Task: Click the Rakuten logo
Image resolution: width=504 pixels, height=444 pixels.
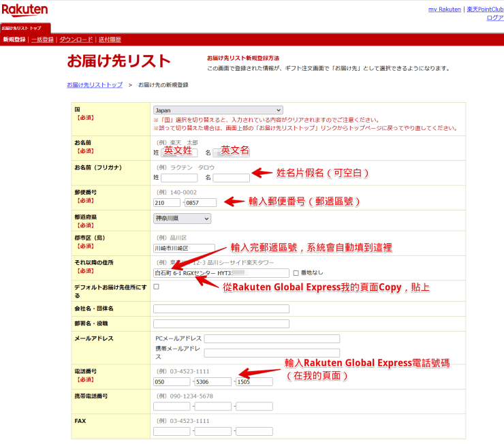Action: 25,10
